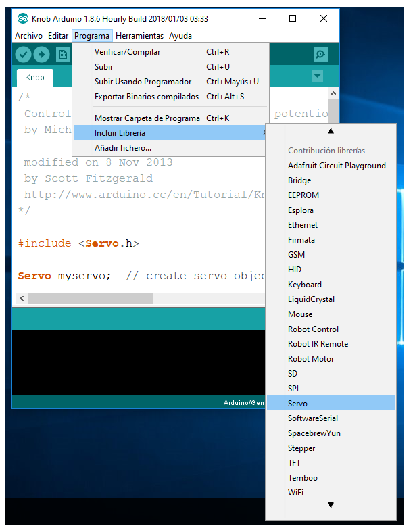Select Exportar Binarios compilados
The width and height of the screenshot is (415, 532).
(x=171, y=97)
